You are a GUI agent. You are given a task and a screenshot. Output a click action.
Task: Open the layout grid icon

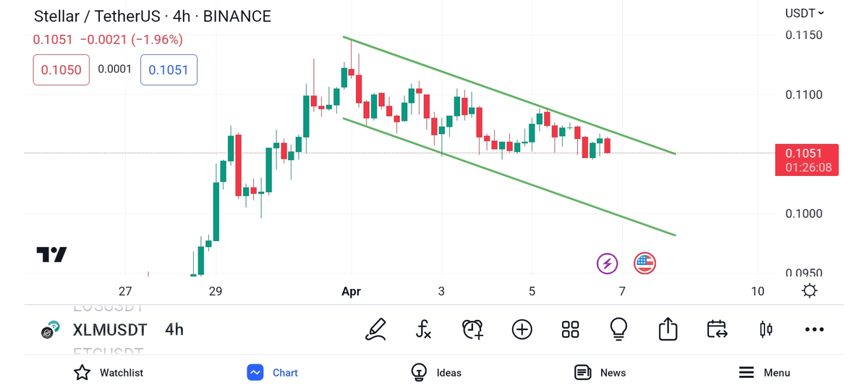(x=570, y=329)
